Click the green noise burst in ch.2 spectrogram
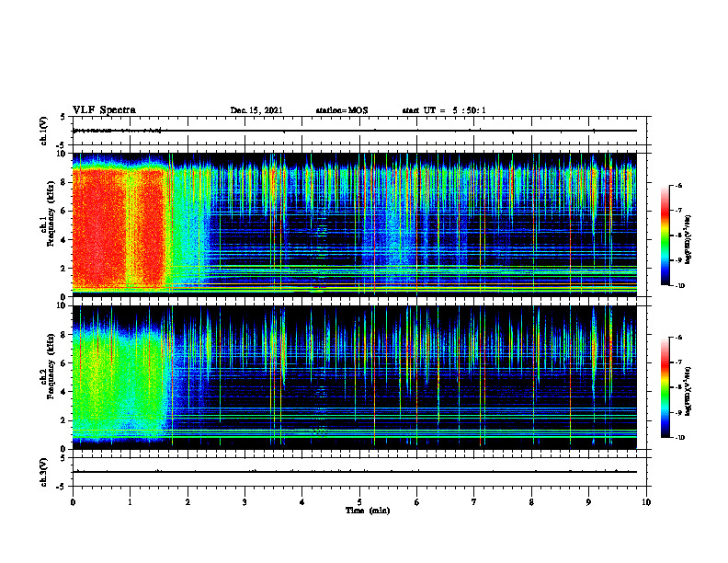This screenshot has width=728, height=563. (119, 385)
